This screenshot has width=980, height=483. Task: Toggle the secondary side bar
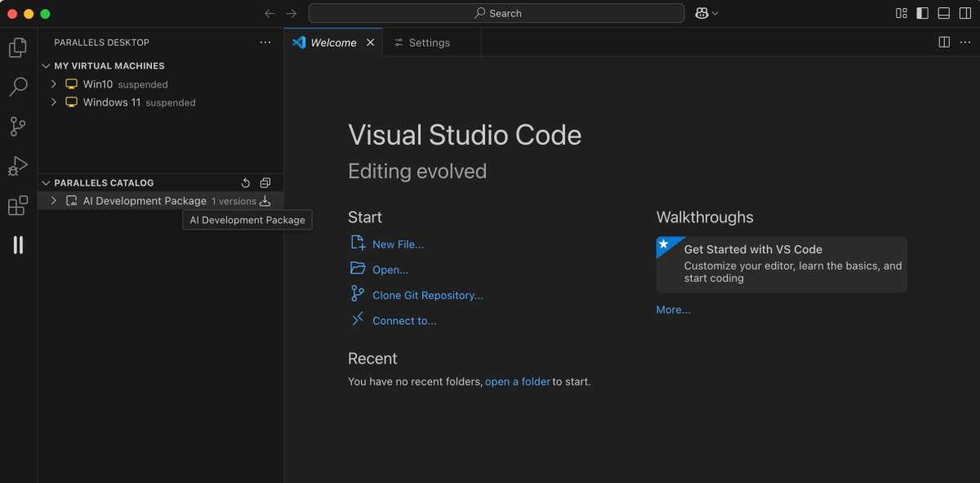(965, 13)
